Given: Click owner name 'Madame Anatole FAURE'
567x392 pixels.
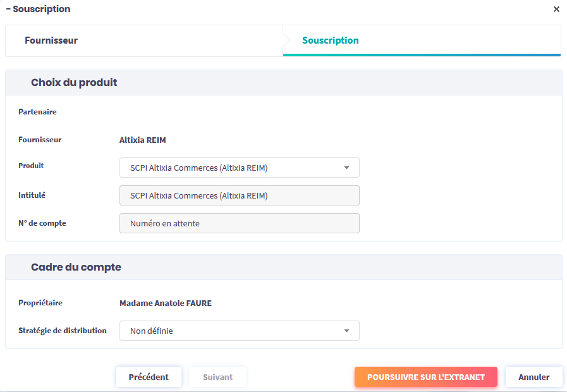Looking at the screenshot, I should pos(166,303).
